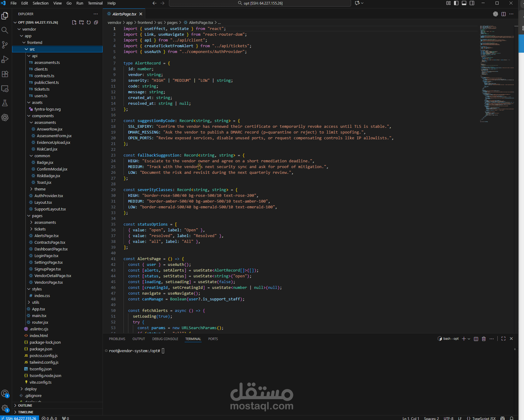Viewport: 524px width, 420px height.
Task: Expand the tickets folder under pages
Action: tap(31, 229)
